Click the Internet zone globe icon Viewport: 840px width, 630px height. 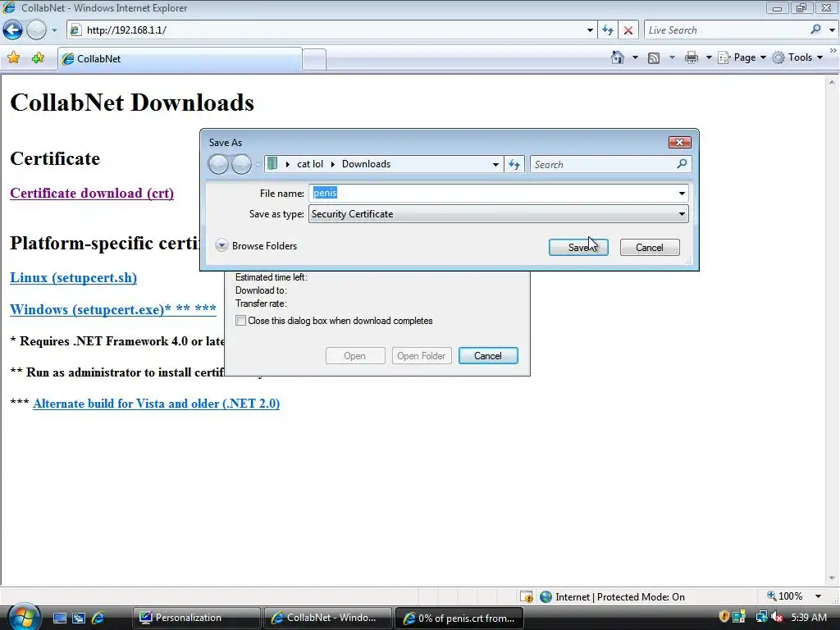pos(546,597)
